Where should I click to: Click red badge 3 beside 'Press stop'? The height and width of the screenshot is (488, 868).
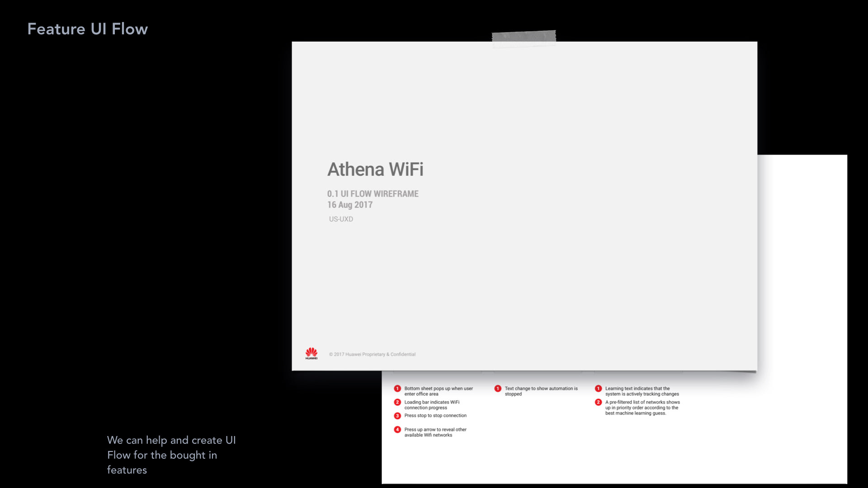[397, 416]
